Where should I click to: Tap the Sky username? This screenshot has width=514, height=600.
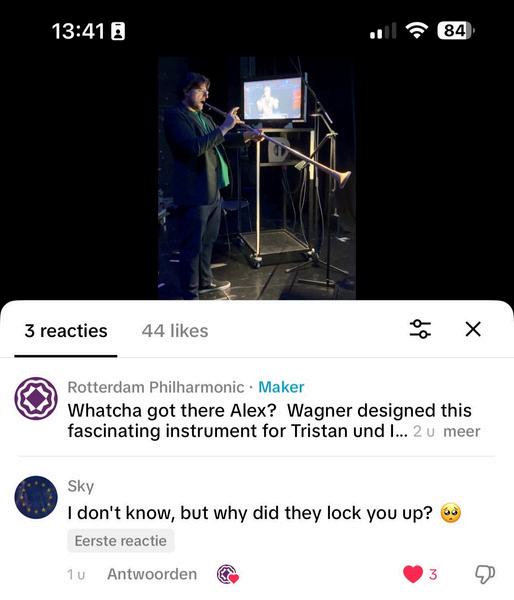pos(81,486)
